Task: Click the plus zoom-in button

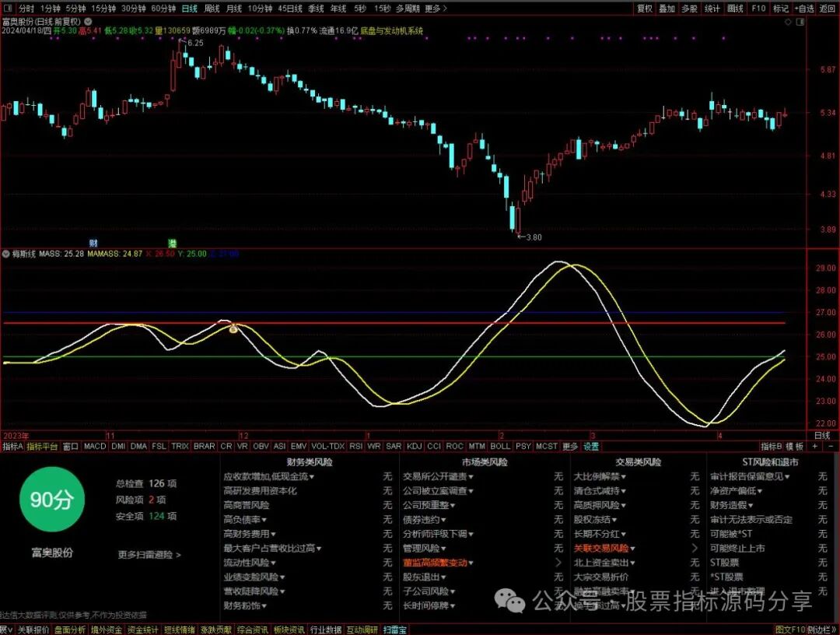Action: tap(815, 446)
